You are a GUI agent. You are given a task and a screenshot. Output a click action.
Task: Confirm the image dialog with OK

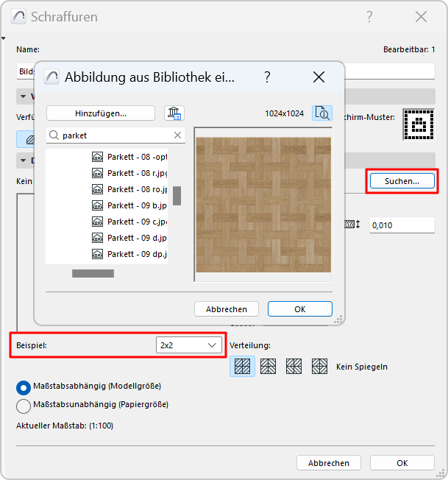[x=299, y=309]
